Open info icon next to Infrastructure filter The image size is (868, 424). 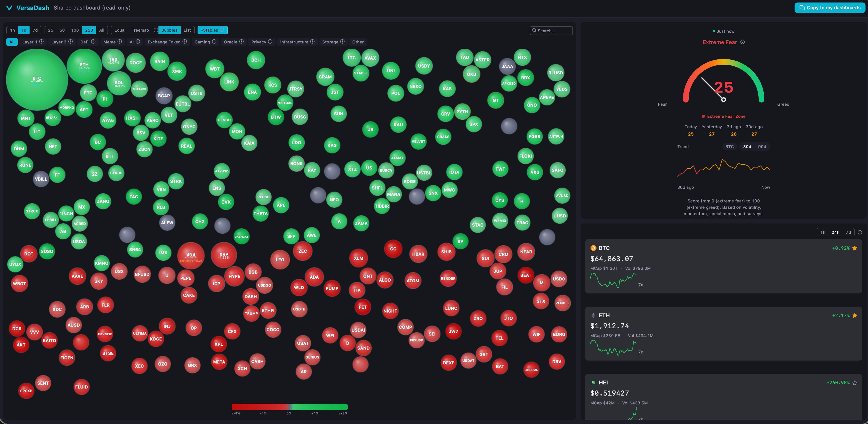coord(312,41)
